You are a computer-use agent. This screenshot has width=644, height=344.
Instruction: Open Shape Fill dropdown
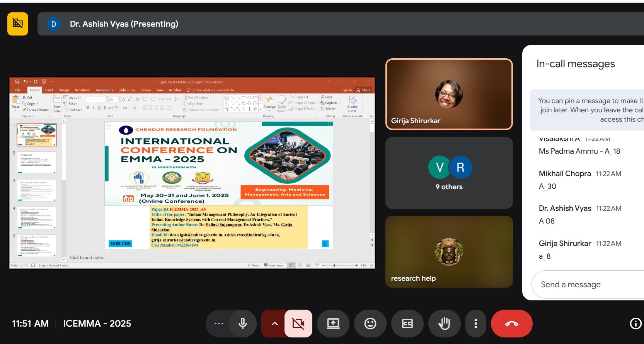pos(300,97)
